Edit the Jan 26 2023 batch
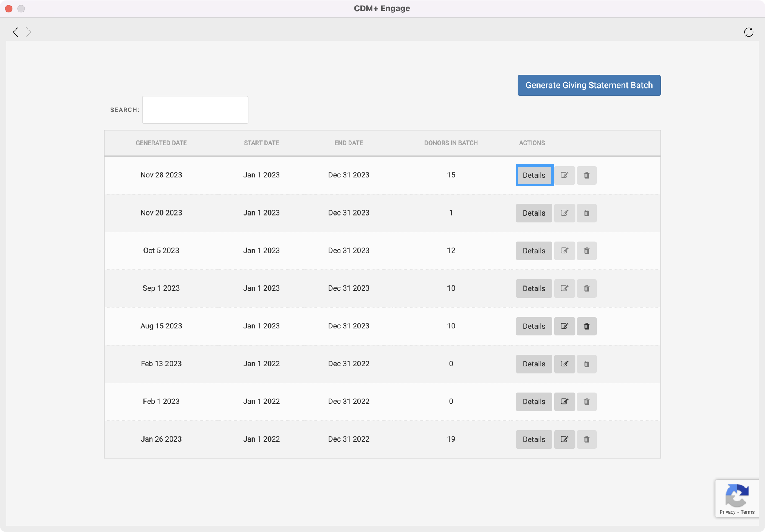 point(564,439)
